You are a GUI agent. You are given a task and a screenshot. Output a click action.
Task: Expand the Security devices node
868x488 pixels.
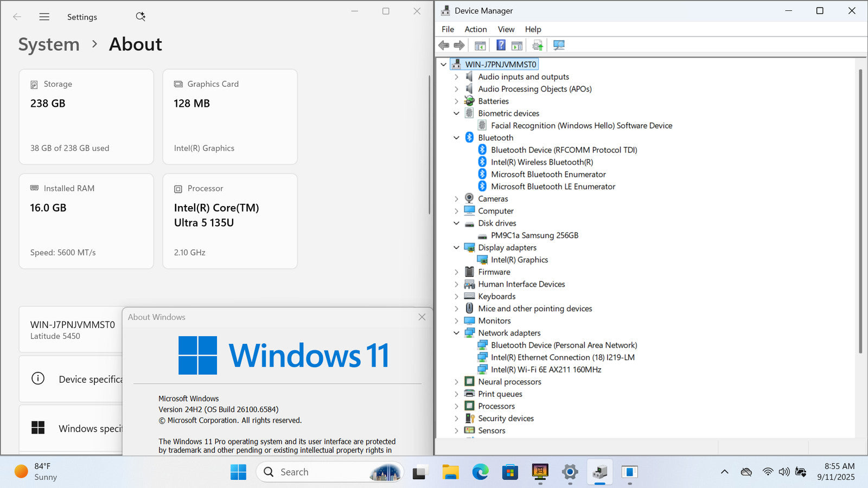456,419
